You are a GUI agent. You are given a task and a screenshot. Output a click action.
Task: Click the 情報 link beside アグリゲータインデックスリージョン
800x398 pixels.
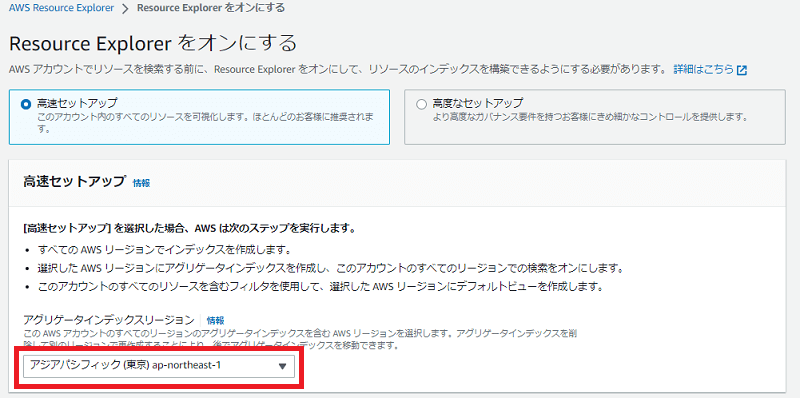(x=215, y=320)
